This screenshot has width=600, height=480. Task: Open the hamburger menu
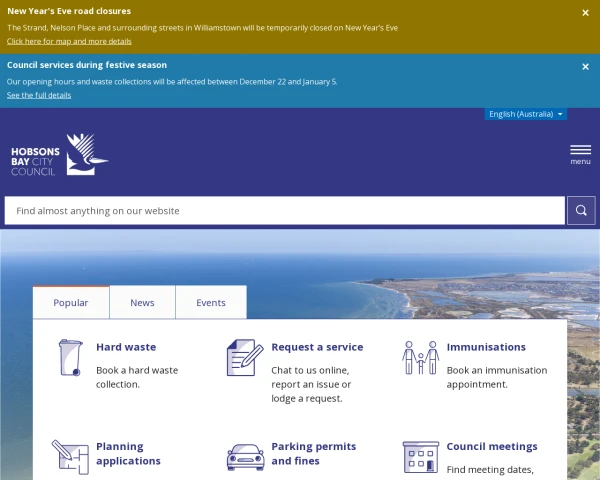coord(580,154)
